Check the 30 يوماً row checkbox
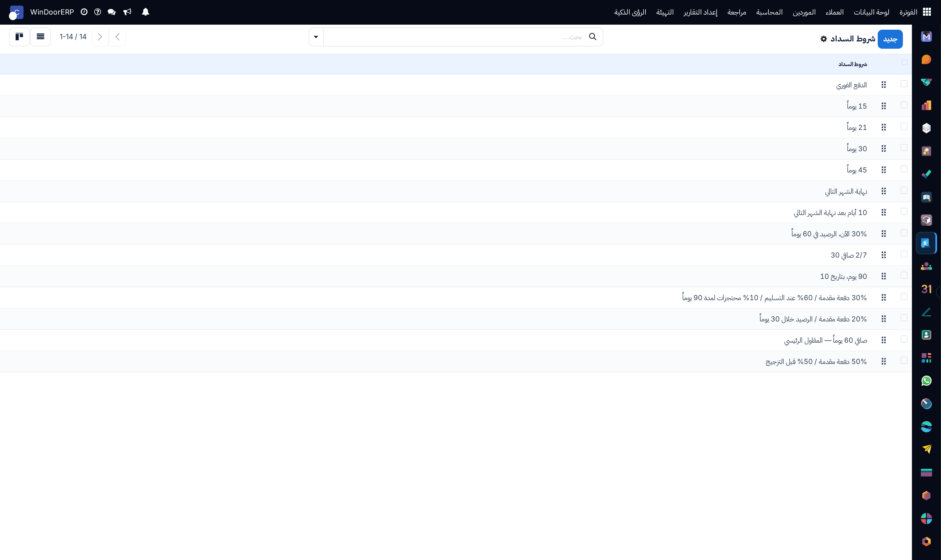Image resolution: width=941 pixels, height=560 pixels. coord(904,148)
